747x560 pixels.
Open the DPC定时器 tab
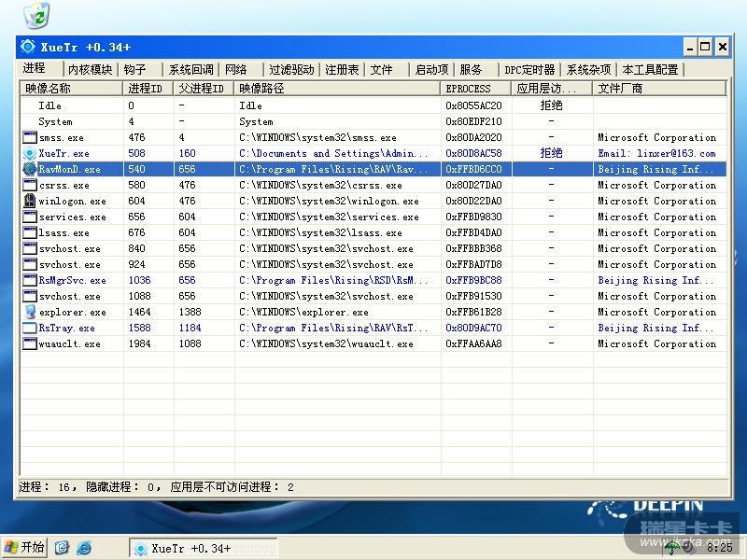[x=530, y=69]
